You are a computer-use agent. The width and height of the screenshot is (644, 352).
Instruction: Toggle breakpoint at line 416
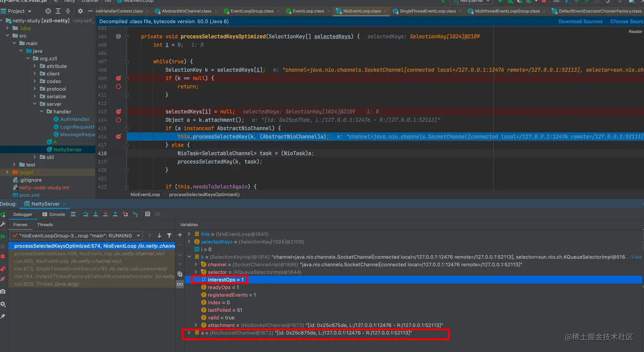(x=118, y=137)
